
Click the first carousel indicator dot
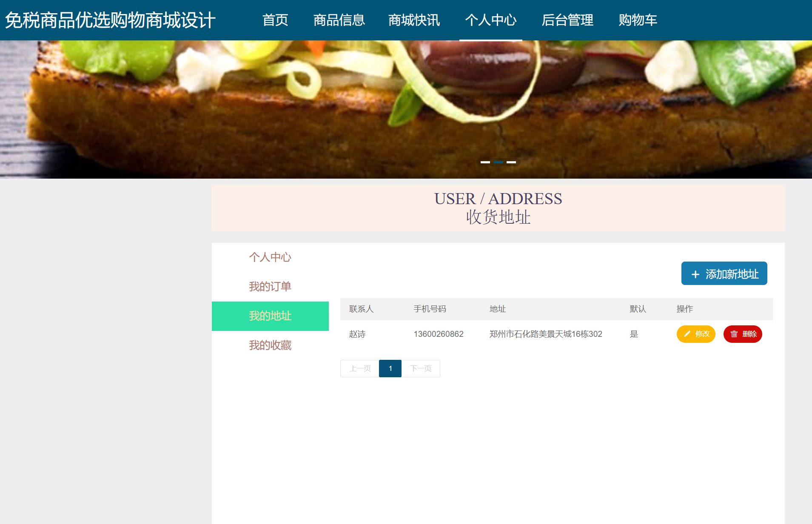486,162
